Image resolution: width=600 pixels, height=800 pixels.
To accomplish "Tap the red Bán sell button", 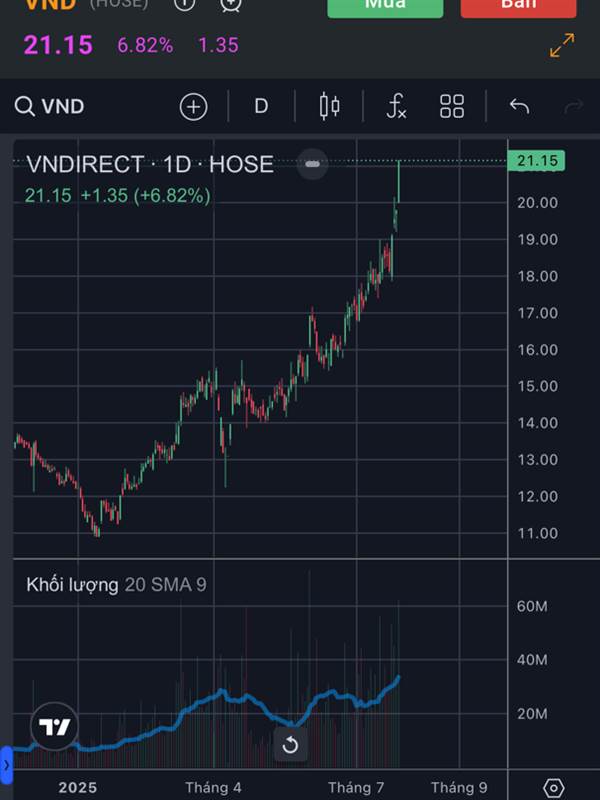I will (518, 7).
